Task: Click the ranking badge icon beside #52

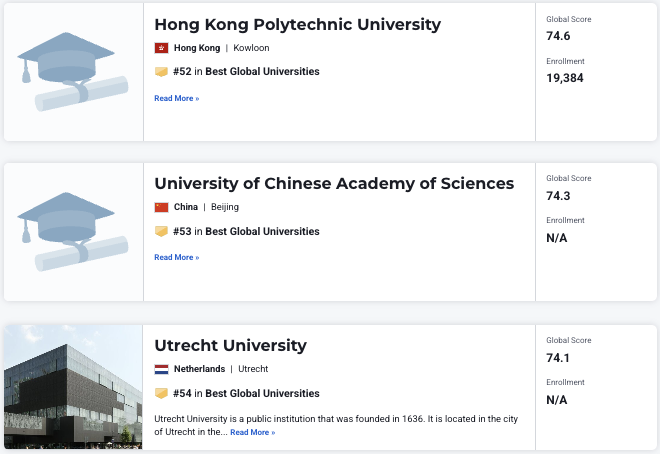Action: (161, 72)
